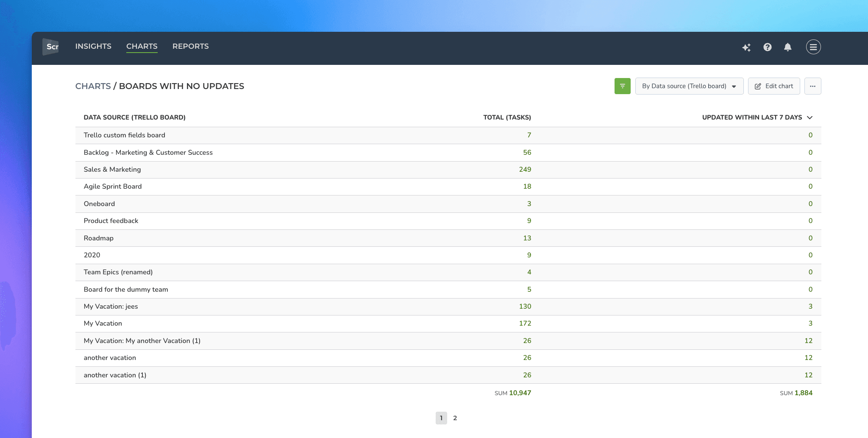Screen dimensions: 868x438
Task: Click updated count 3 for My Vacation: jees
Action: 810,307
